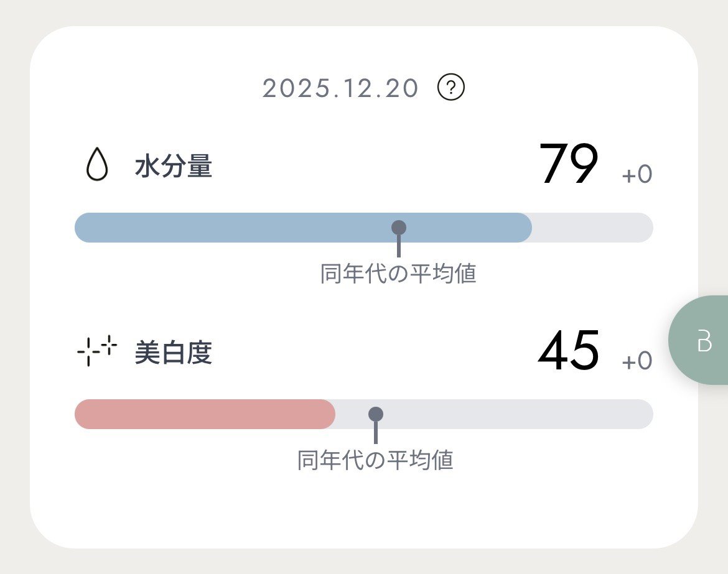This screenshot has width=728, height=574.
Task: Select the 水分量 label
Action: point(174,167)
